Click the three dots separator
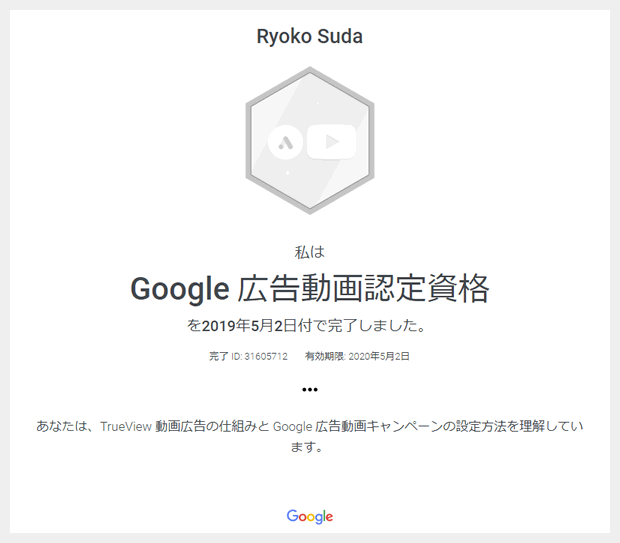 coord(310,390)
